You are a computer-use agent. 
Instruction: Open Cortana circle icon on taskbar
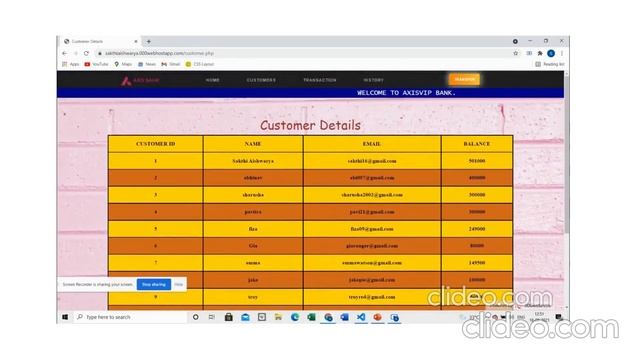(x=196, y=317)
